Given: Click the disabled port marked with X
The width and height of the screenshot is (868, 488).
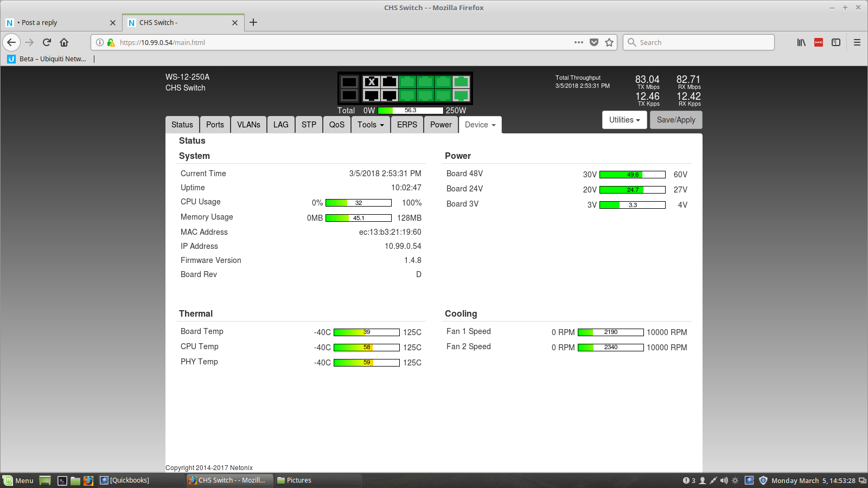Looking at the screenshot, I should (372, 82).
